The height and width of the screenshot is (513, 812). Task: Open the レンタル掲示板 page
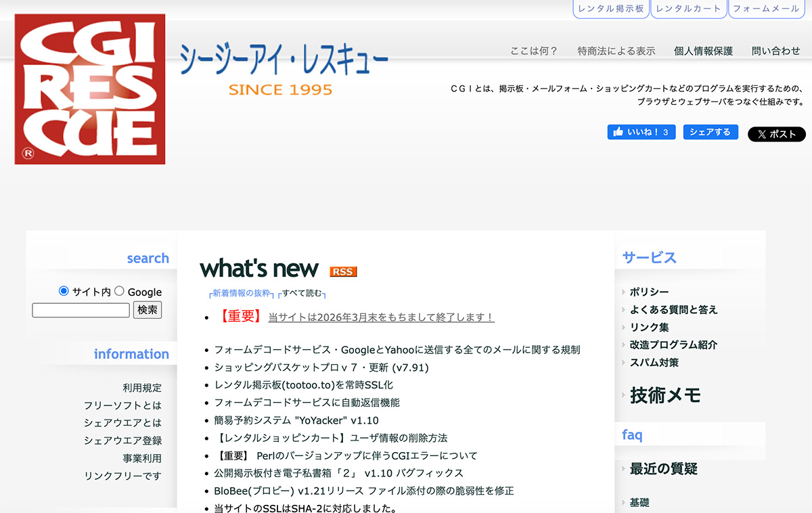[x=610, y=9]
